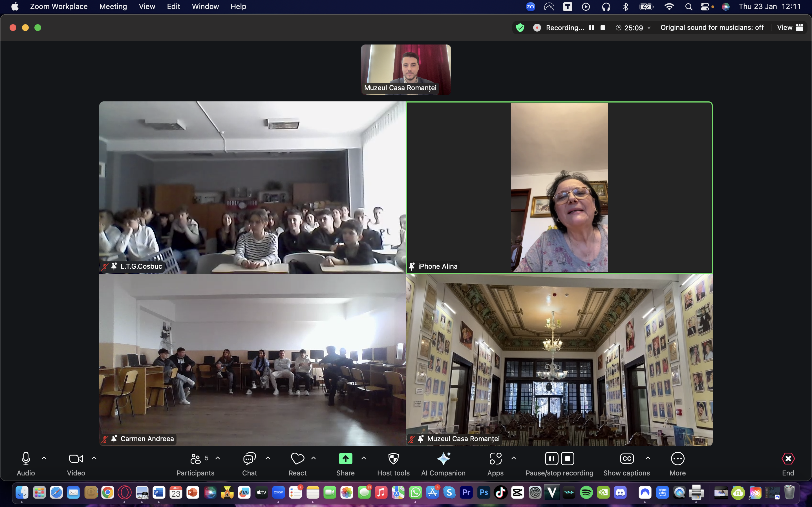Expand audio options arrow next to Audio
Image resolution: width=812 pixels, height=507 pixels.
click(x=44, y=458)
